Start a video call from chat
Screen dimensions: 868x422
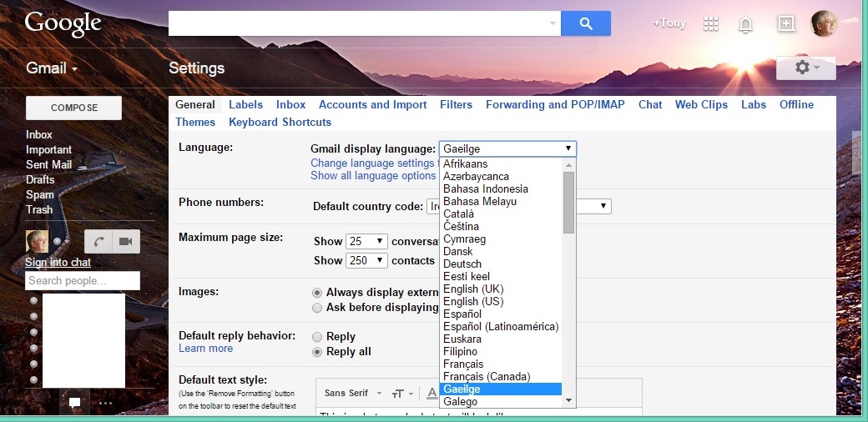[x=126, y=241]
